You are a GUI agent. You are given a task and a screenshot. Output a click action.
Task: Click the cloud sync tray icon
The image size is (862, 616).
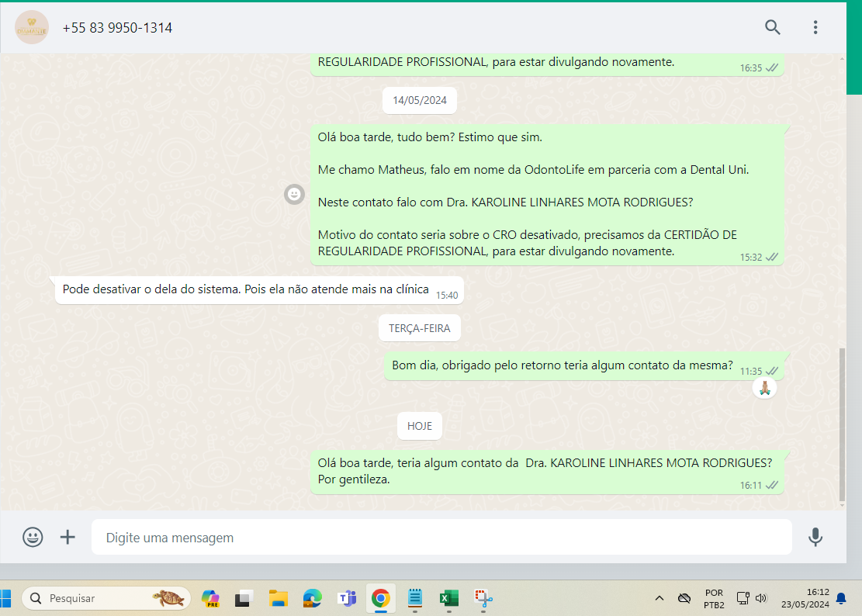(x=684, y=598)
